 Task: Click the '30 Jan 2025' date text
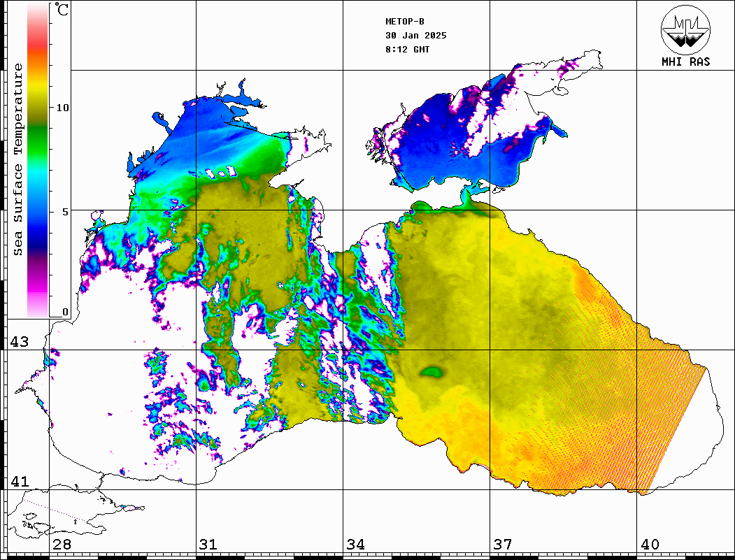coord(416,36)
